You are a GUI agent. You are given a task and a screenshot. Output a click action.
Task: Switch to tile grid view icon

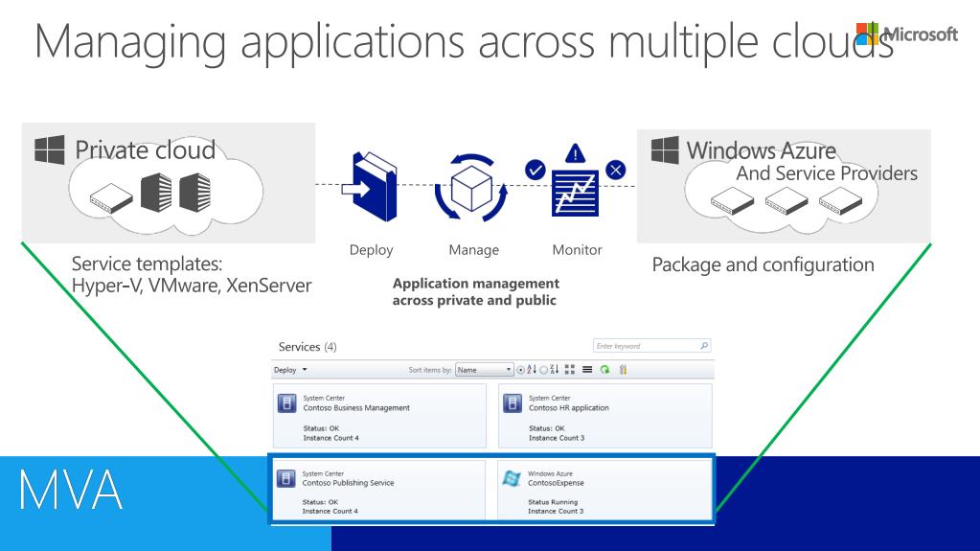569,370
